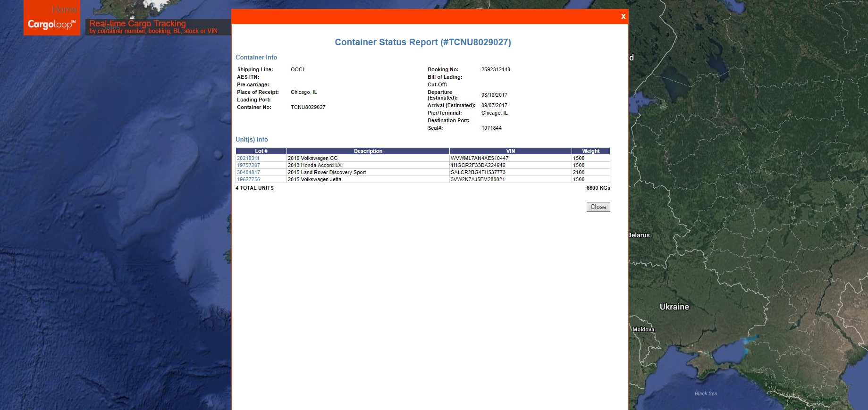Click the Close button below the units table
868x410 pixels.
(x=598, y=207)
